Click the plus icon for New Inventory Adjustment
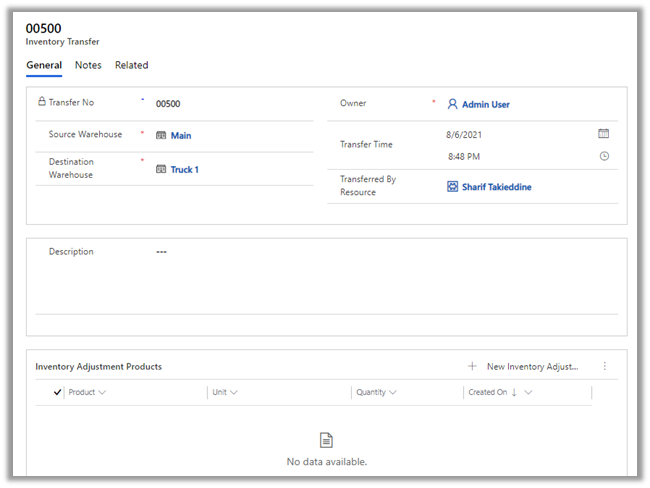Image resolution: width=650 pixels, height=488 pixels. pyautogui.click(x=472, y=367)
